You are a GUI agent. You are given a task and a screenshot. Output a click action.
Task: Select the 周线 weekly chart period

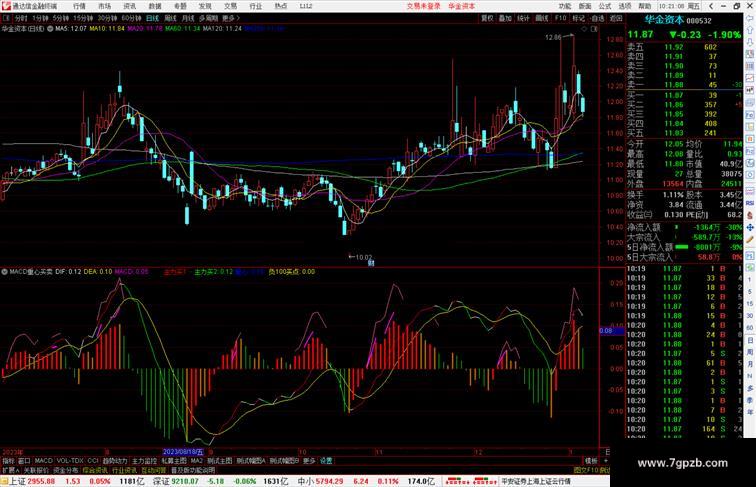170,18
